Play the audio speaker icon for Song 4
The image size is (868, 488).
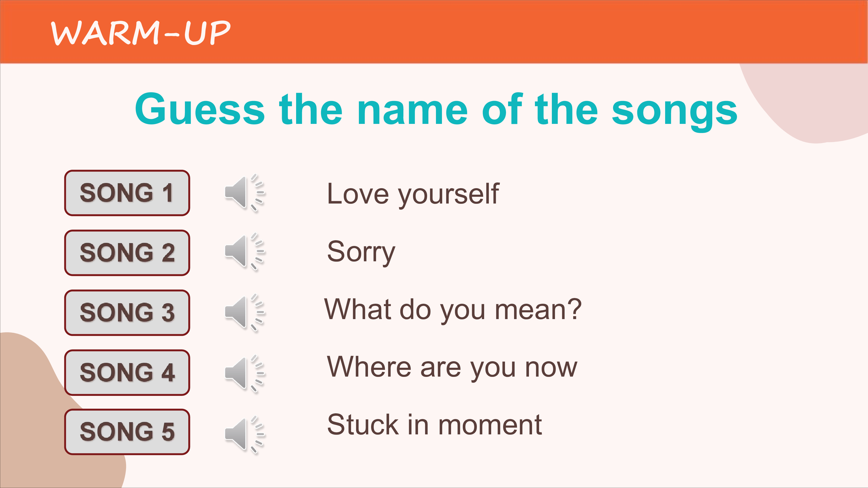click(245, 373)
